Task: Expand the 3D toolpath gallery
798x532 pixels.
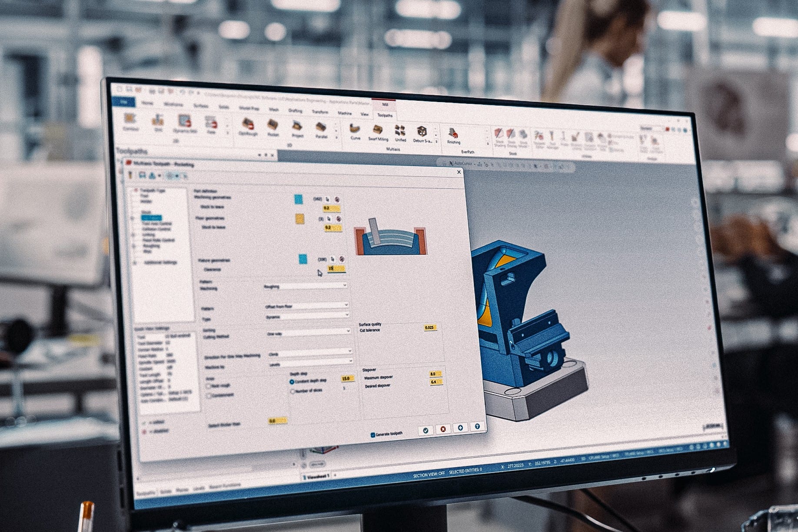Action: pos(336,138)
